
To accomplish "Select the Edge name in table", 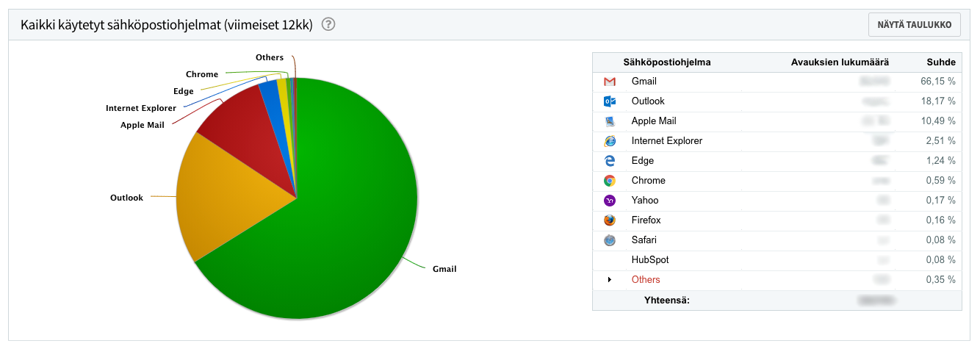I will click(x=643, y=161).
